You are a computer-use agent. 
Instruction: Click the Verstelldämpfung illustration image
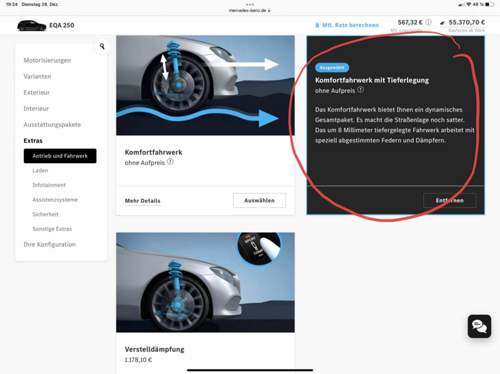click(x=205, y=282)
